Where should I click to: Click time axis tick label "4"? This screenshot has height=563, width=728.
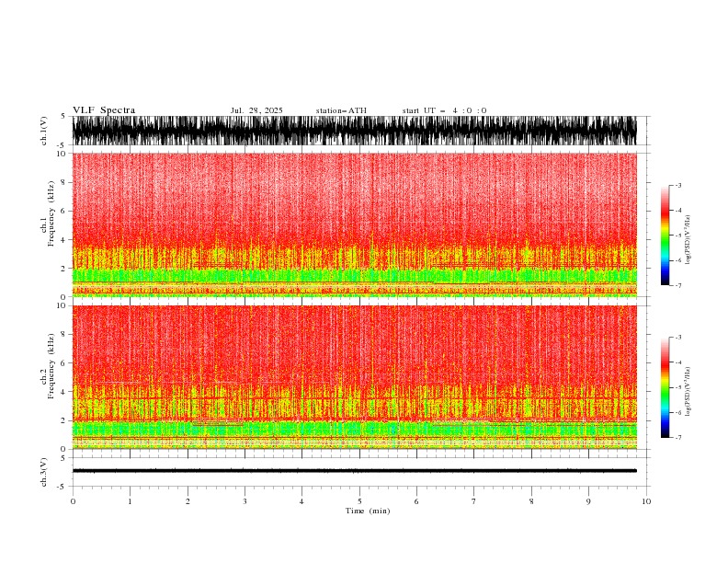pyautogui.click(x=301, y=501)
